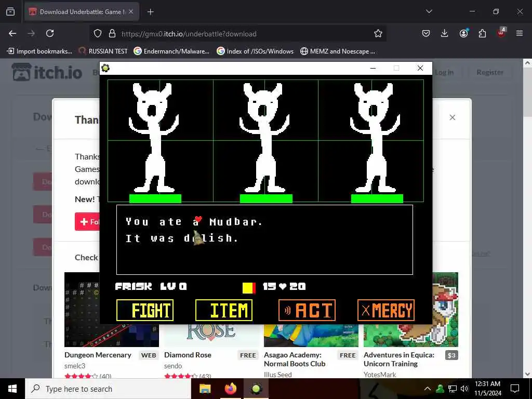Open the Firefox downloads panel
Screen dimensions: 532x399
pos(445,33)
